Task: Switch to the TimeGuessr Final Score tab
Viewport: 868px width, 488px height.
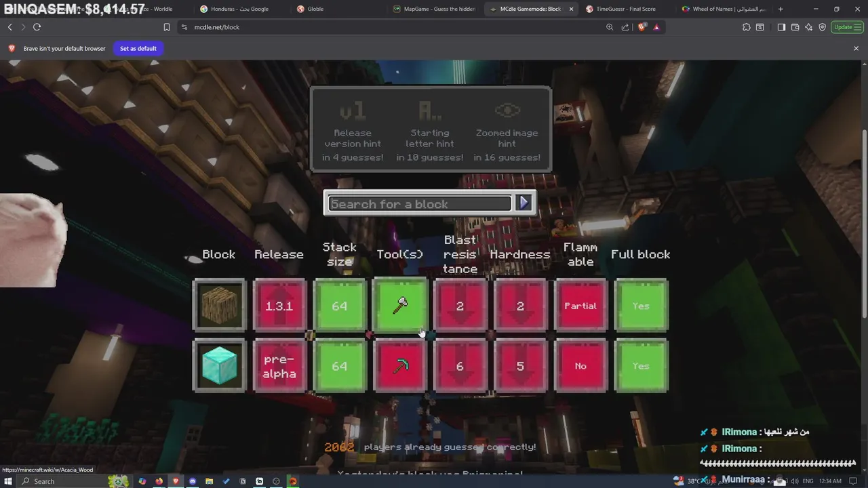Action: pos(627,9)
